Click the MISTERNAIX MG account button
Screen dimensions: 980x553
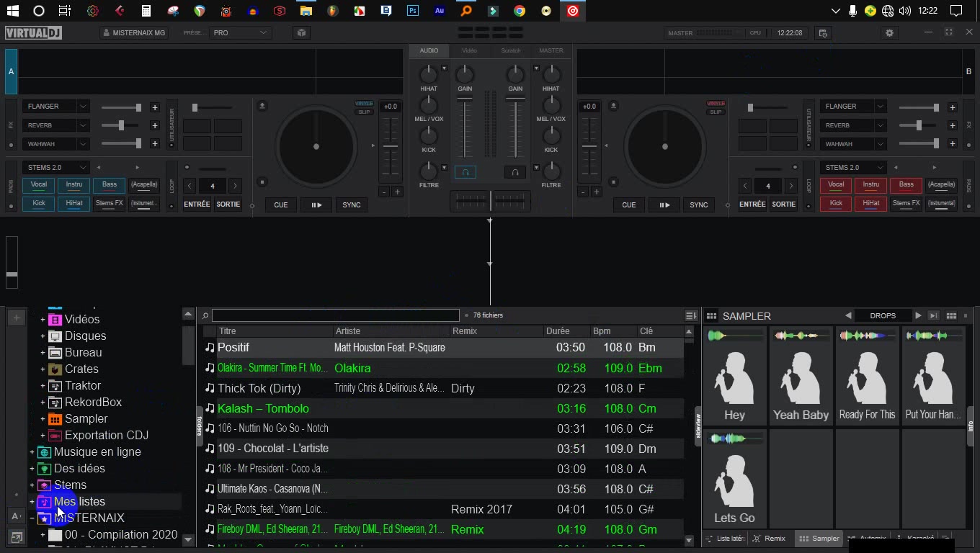click(x=134, y=32)
